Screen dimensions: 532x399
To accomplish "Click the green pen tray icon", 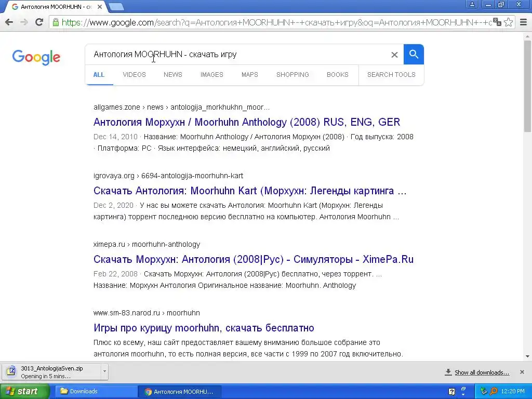I will 484,392.
